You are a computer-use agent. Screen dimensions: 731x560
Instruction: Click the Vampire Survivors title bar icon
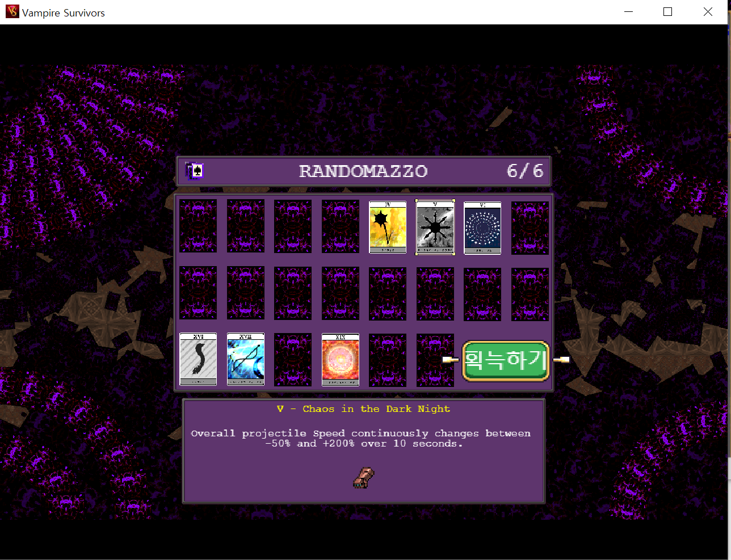pyautogui.click(x=12, y=11)
